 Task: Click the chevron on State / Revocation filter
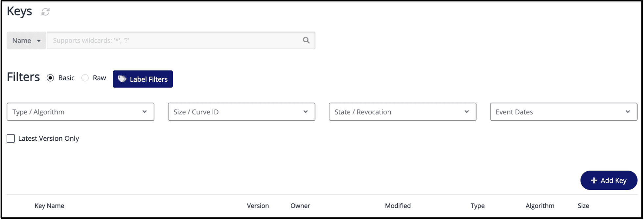click(467, 112)
